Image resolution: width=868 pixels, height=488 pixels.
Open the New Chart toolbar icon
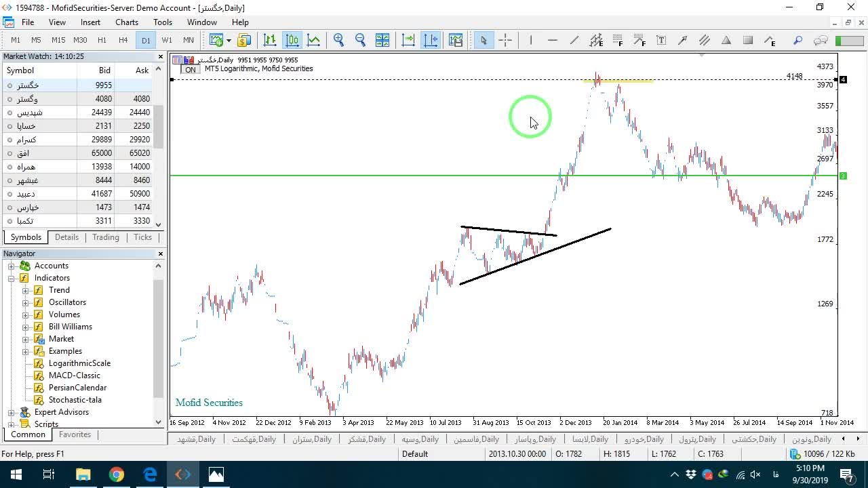coord(216,40)
